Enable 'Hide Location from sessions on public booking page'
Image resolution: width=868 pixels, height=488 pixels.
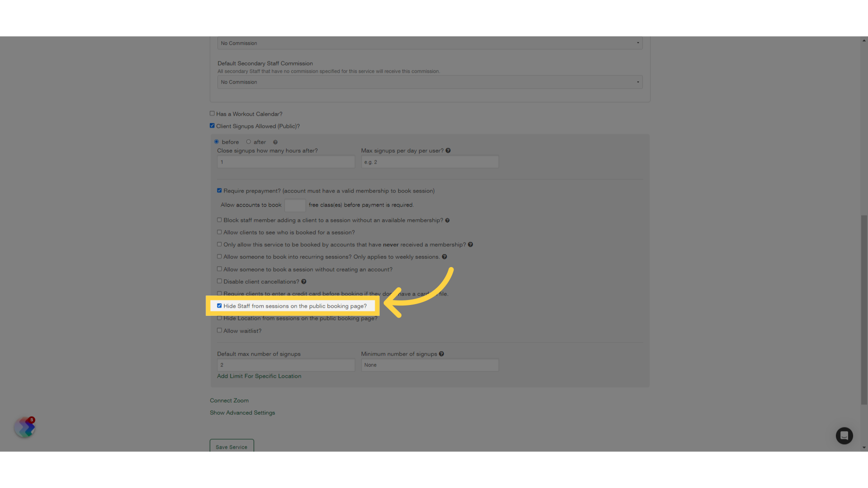point(219,318)
